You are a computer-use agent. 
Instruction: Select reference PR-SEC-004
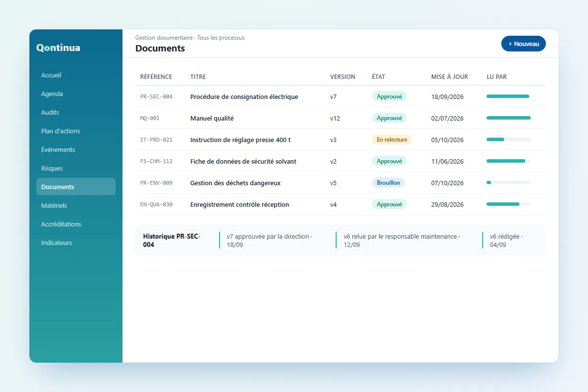(156, 97)
